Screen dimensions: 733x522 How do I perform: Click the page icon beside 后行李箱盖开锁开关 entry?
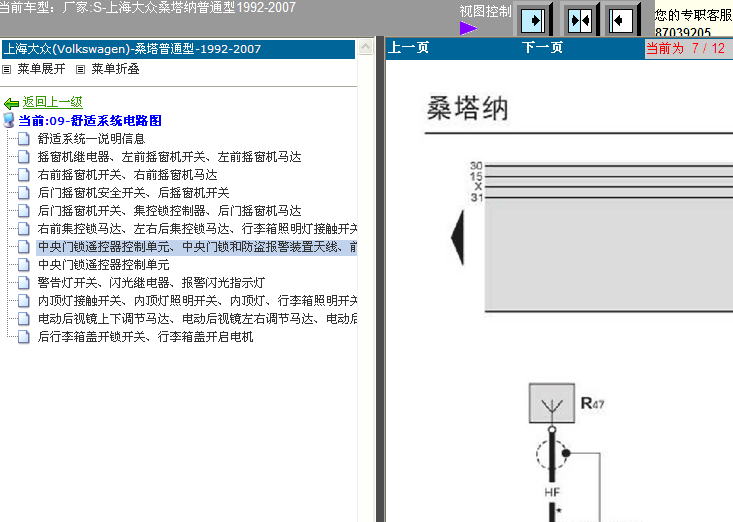(x=24, y=337)
